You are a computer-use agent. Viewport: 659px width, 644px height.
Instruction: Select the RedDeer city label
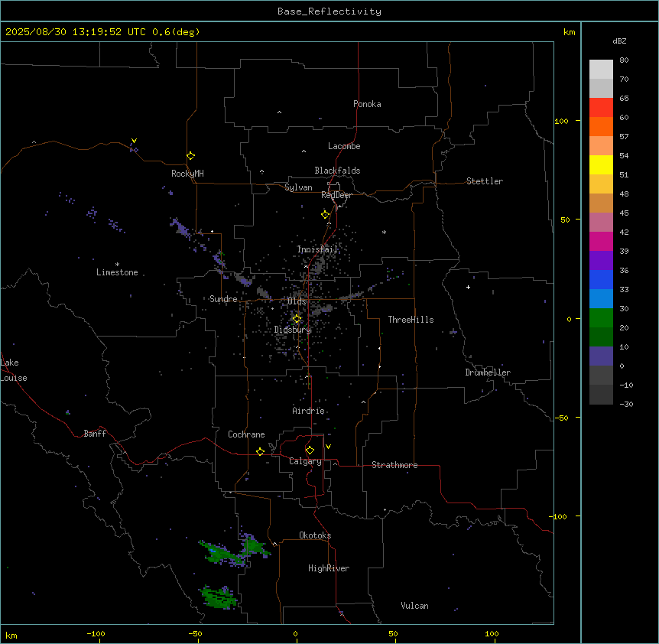[336, 195]
